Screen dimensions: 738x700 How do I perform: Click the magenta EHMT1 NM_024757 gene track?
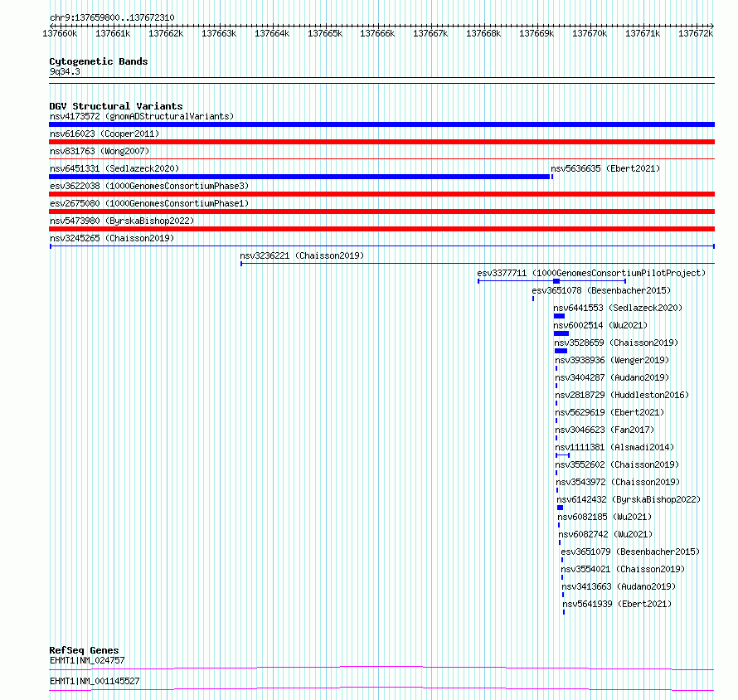[381, 668]
